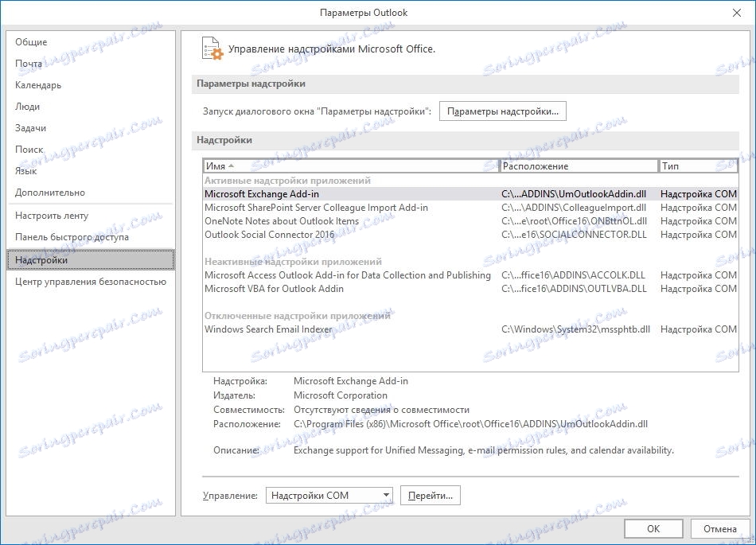Image resolution: width=756 pixels, height=545 pixels.
Task: Click the Отмена button
Action: coord(720,528)
